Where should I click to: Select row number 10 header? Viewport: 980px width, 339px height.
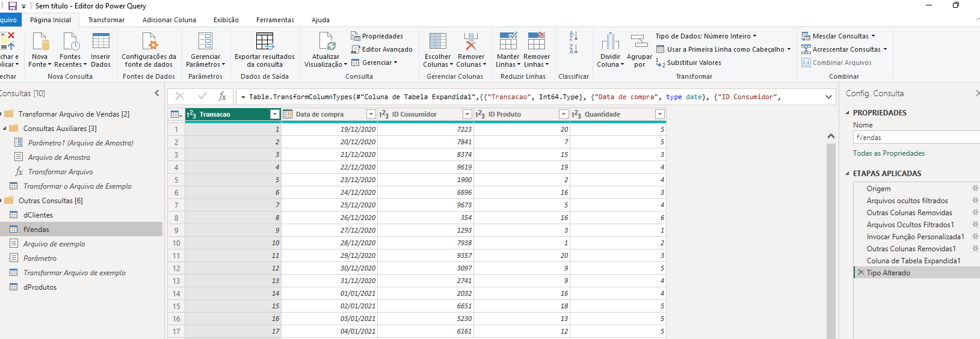point(176,243)
